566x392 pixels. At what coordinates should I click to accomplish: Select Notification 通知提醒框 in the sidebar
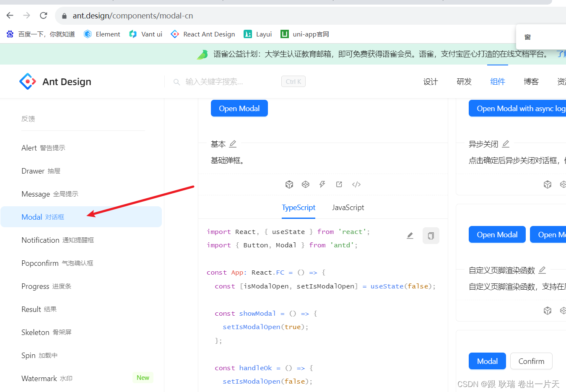tap(81, 240)
